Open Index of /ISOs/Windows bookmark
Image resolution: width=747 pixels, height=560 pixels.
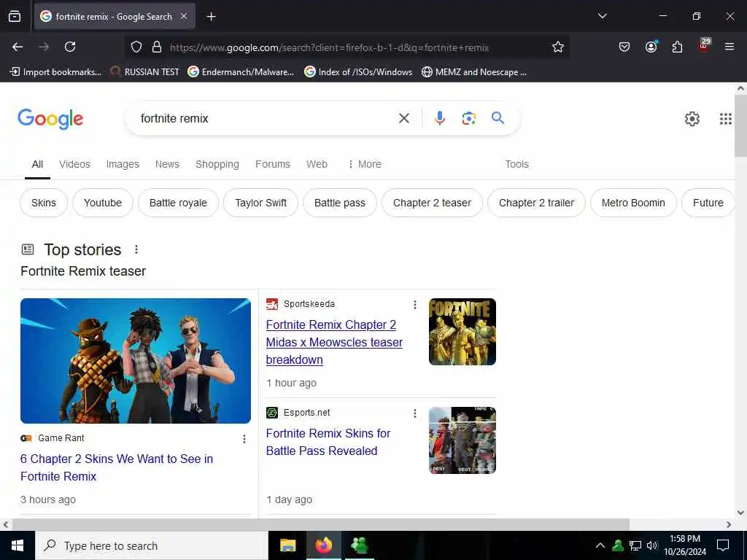tap(358, 72)
